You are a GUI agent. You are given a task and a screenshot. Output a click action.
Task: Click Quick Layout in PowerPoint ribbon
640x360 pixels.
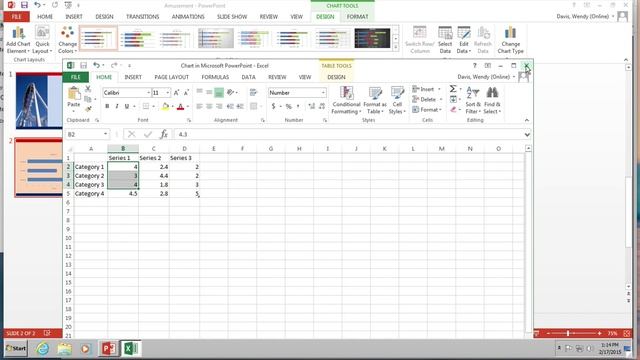click(42, 40)
